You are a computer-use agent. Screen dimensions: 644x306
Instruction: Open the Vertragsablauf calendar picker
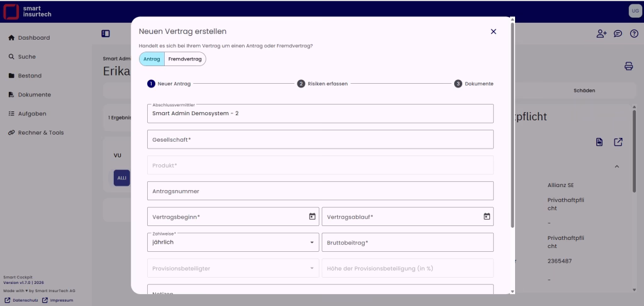point(486,217)
